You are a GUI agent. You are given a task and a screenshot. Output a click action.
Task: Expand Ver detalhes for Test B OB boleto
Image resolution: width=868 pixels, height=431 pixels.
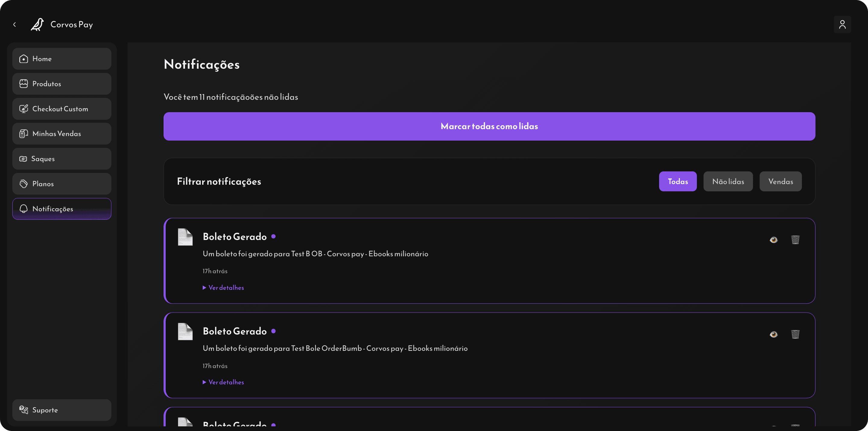tap(223, 288)
